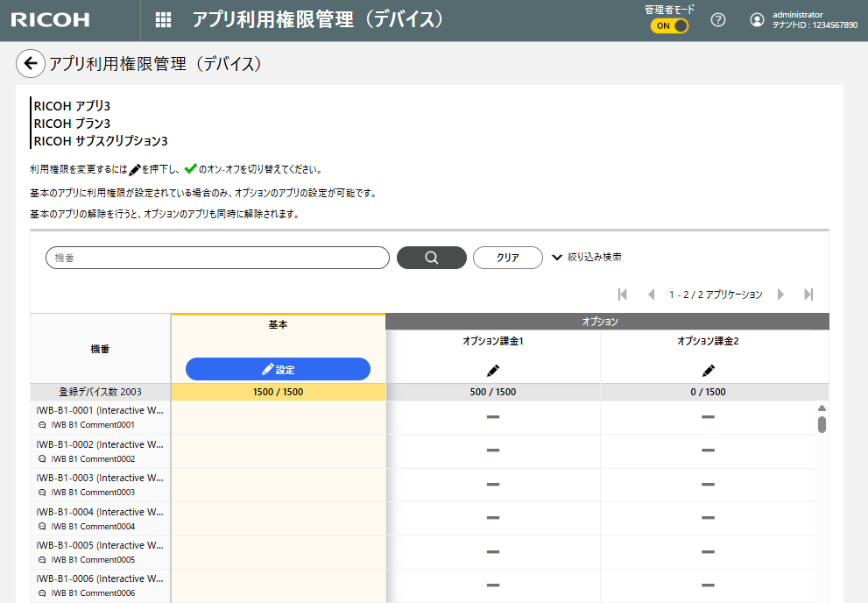Click the table's vertical scrollbar thumb

click(x=822, y=425)
